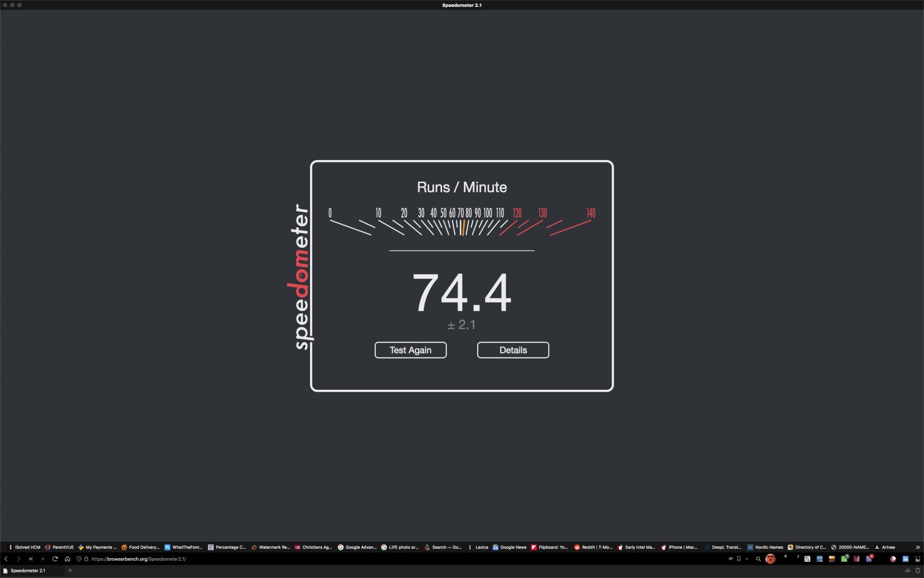Open the reader view lines icon

tap(730, 559)
